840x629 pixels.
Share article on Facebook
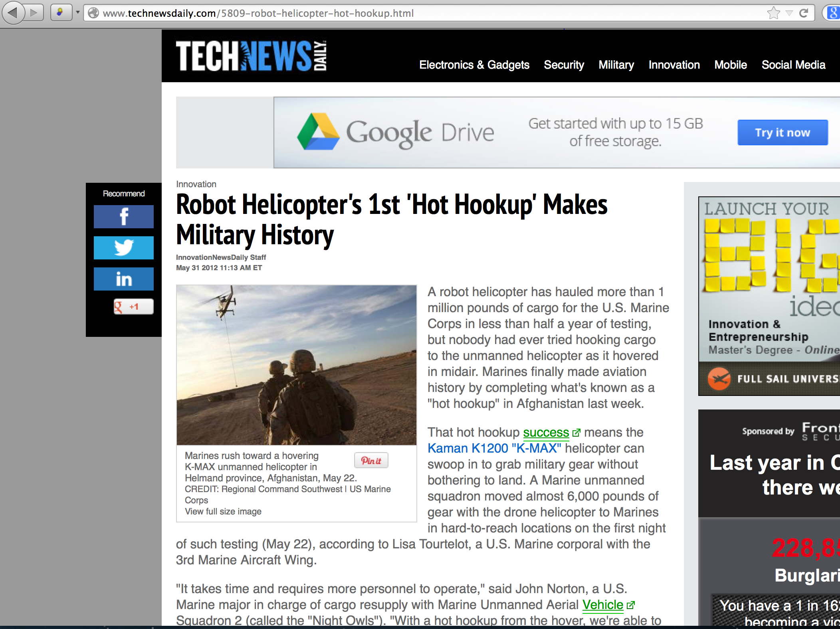pyautogui.click(x=123, y=217)
